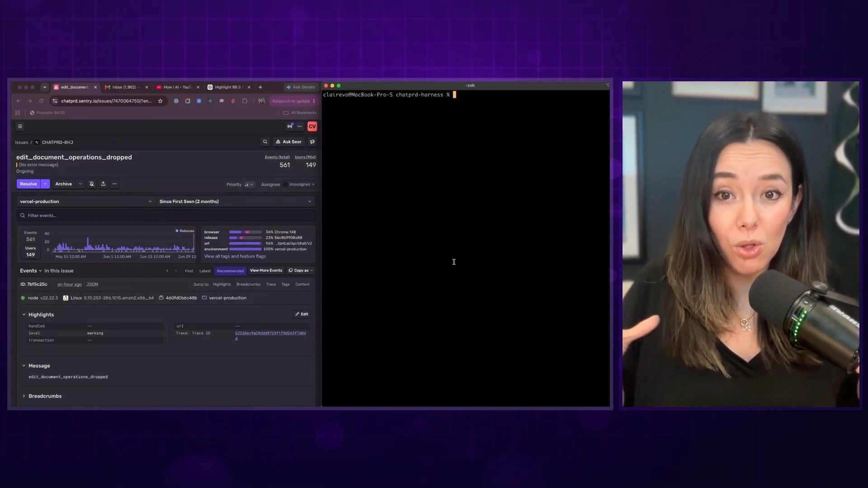Image resolution: width=868 pixels, height=488 pixels.
Task: Open the CV user avatar menu
Action: [312, 127]
